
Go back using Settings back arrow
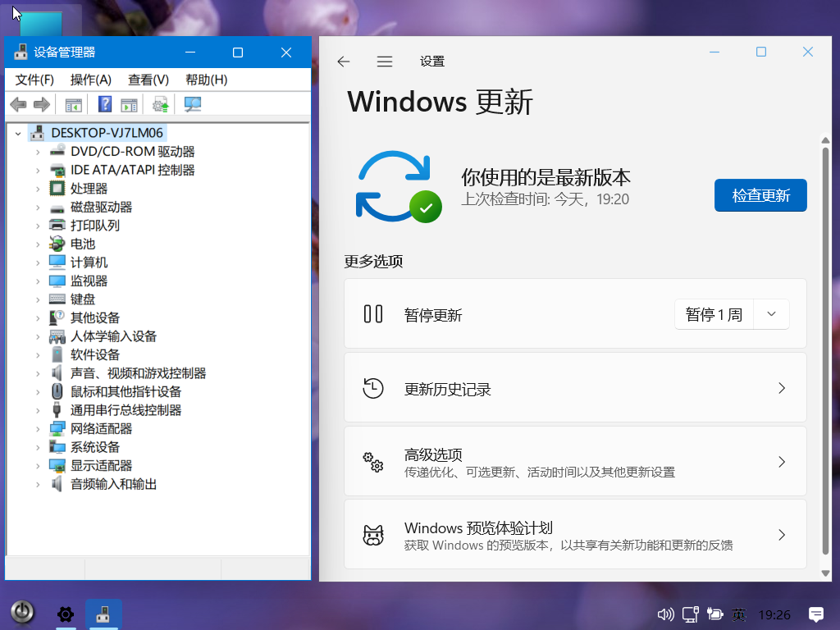[x=344, y=62]
